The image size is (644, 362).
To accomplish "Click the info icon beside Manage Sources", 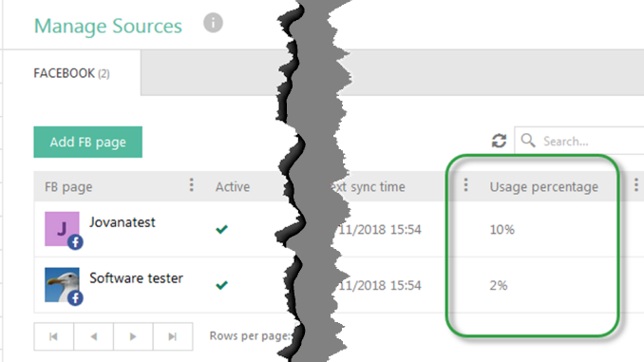I will click(x=213, y=23).
